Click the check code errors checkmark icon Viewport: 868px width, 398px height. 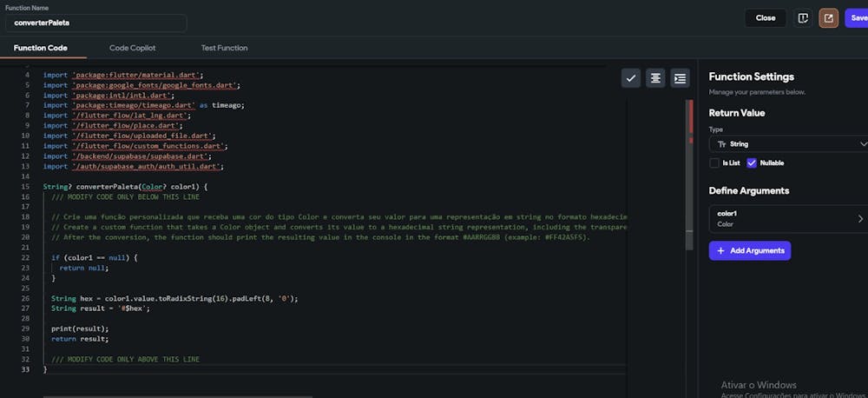pos(631,78)
